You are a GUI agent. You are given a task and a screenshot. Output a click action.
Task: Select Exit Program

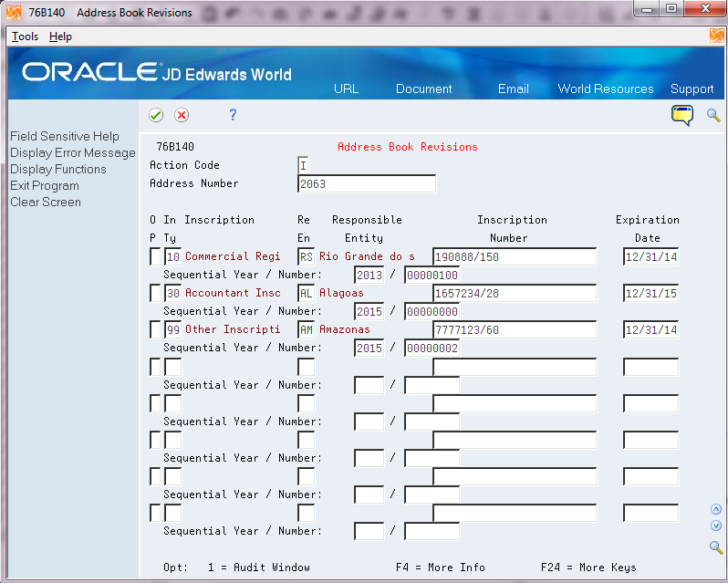(45, 186)
